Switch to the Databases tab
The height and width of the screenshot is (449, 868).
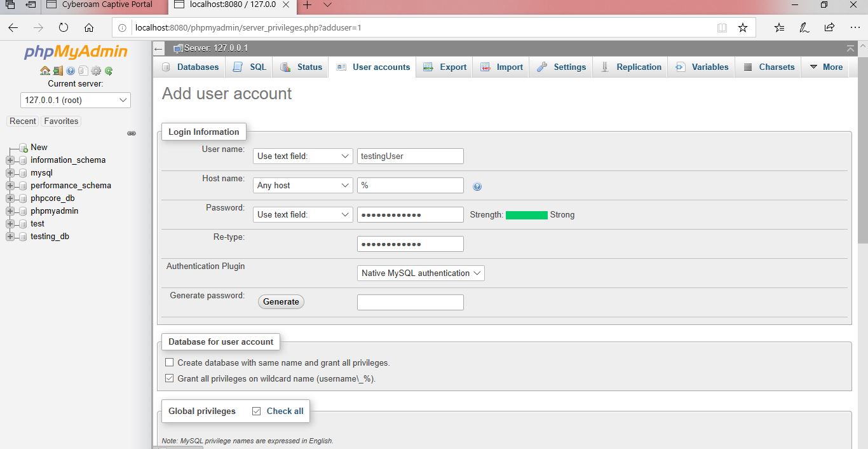(189, 67)
